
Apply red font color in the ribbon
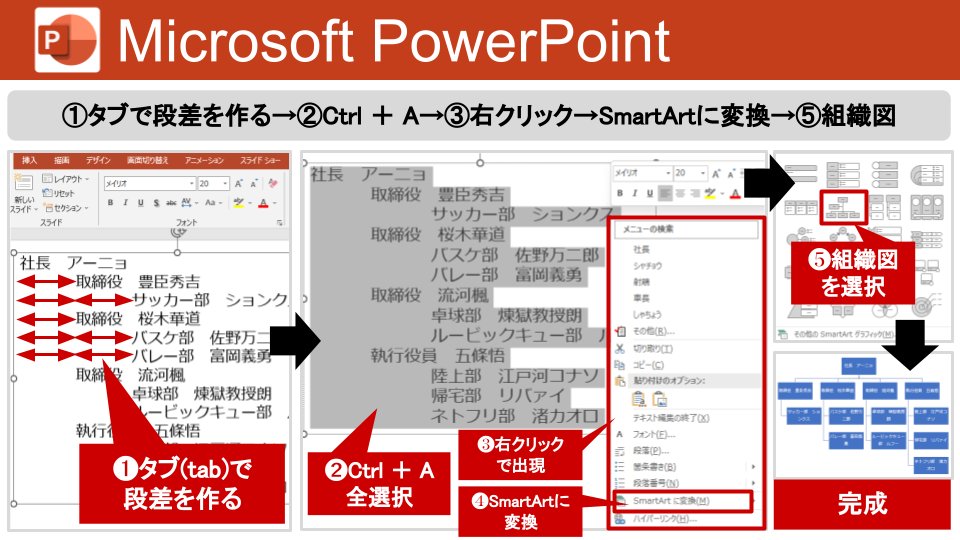point(263,203)
